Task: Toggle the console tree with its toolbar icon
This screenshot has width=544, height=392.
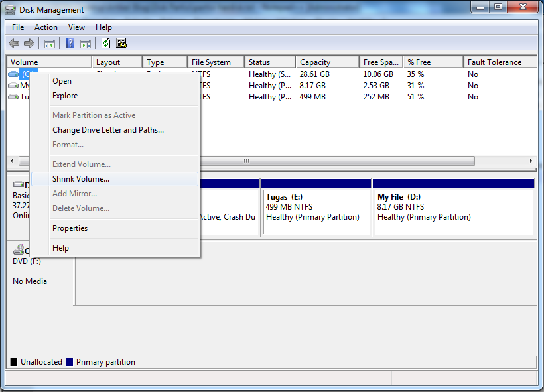Action: tap(50, 42)
